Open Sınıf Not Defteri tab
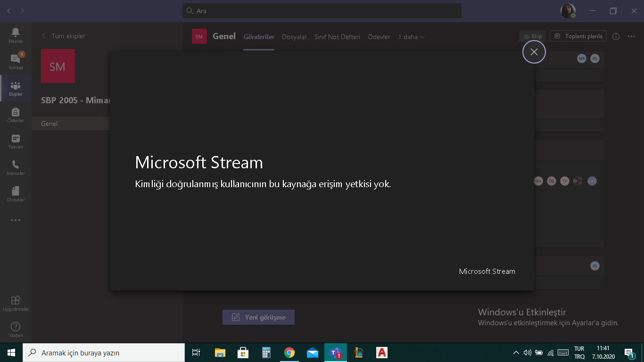Image resolution: width=644 pixels, height=362 pixels. pos(337,37)
